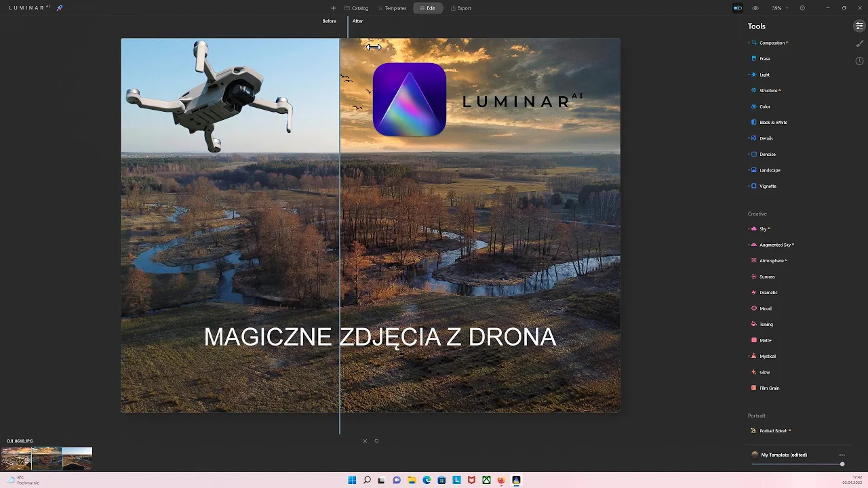Image resolution: width=868 pixels, height=488 pixels.
Task: Open the edit history clock
Action: 859,61
